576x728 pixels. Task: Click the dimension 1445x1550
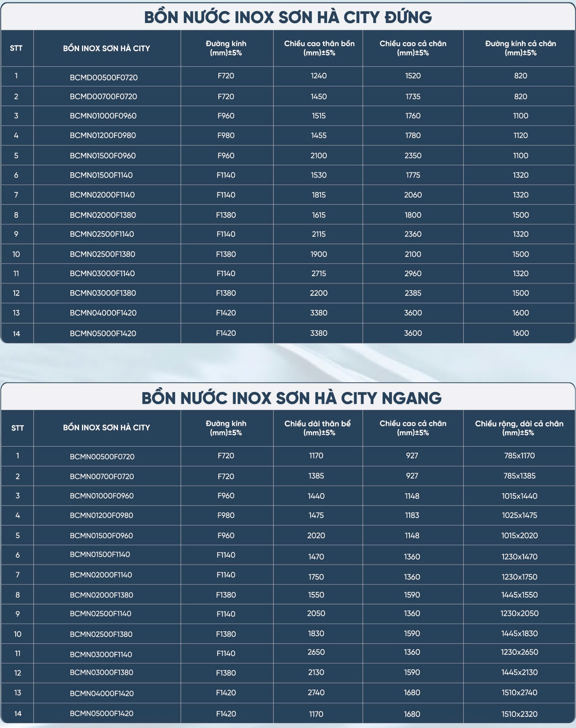pyautogui.click(x=519, y=595)
